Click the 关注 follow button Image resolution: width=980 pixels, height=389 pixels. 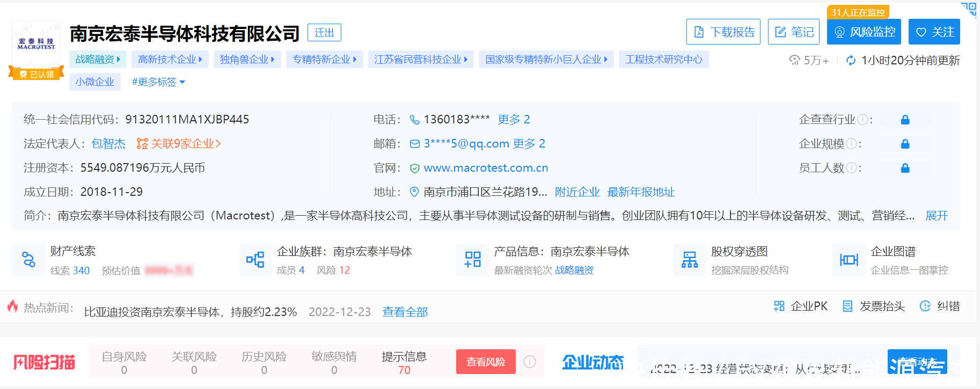click(x=934, y=32)
